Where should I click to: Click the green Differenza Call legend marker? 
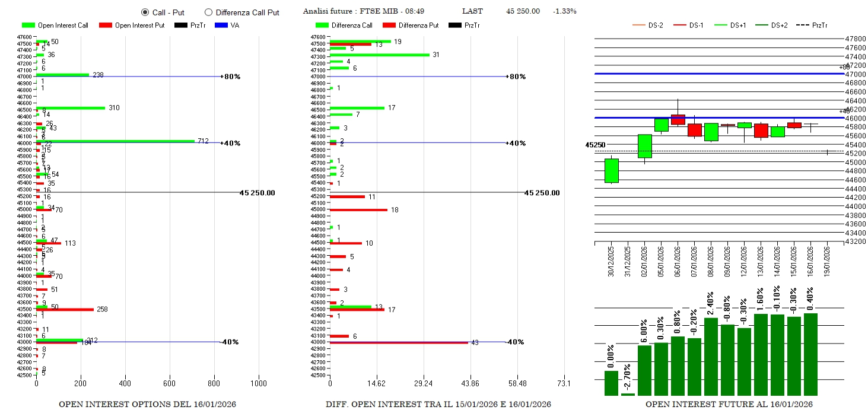[322, 26]
